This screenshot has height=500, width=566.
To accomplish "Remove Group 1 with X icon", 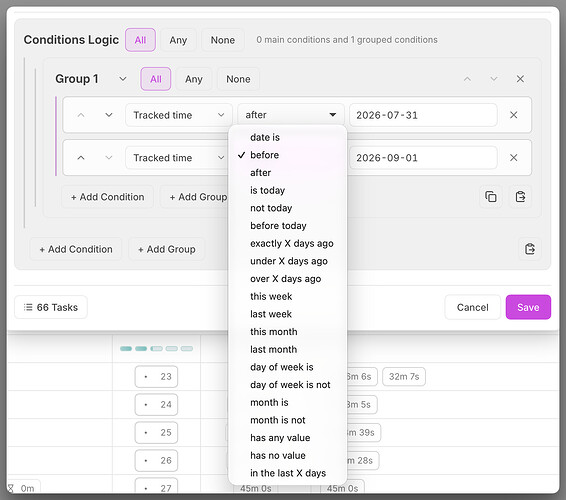I will [520, 79].
